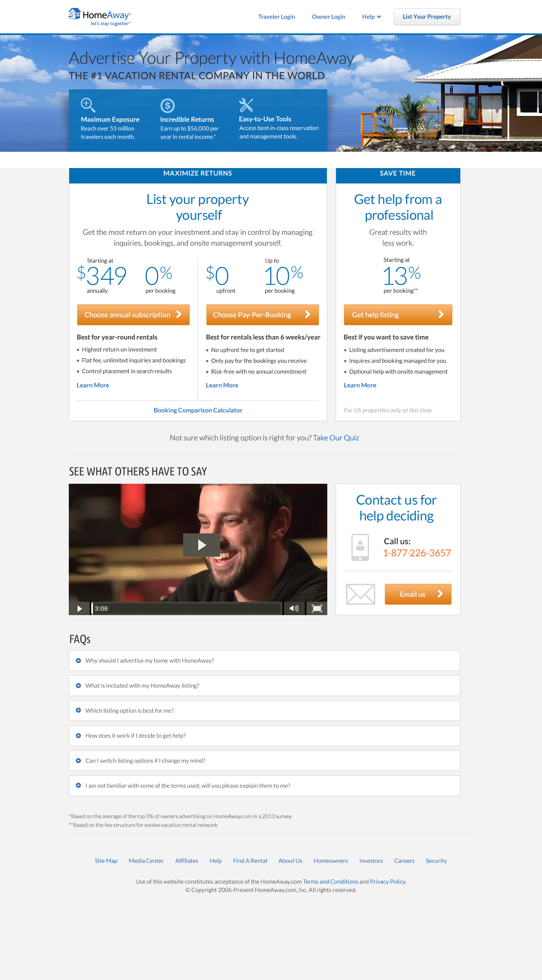Play video with center play button
The height and width of the screenshot is (980, 542).
click(201, 545)
